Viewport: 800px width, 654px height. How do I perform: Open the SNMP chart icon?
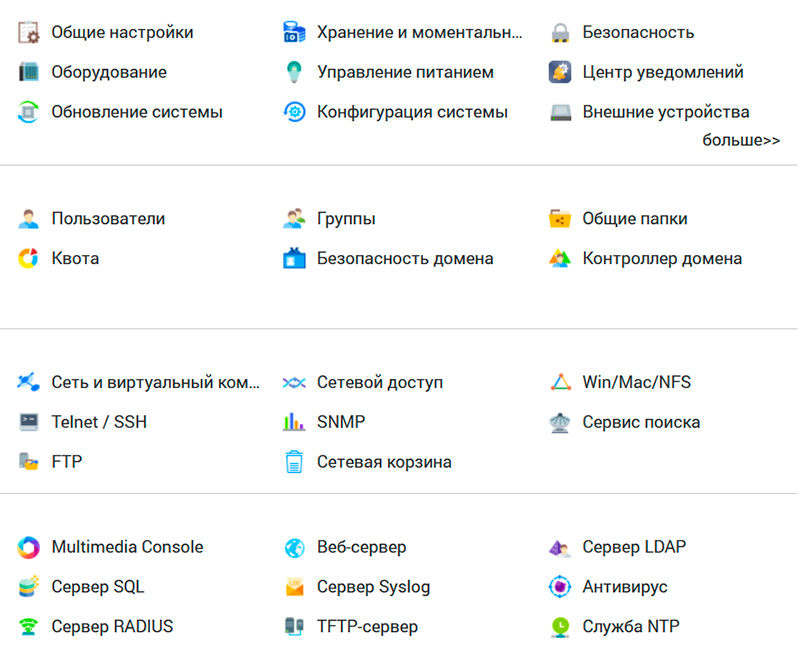[x=294, y=422]
